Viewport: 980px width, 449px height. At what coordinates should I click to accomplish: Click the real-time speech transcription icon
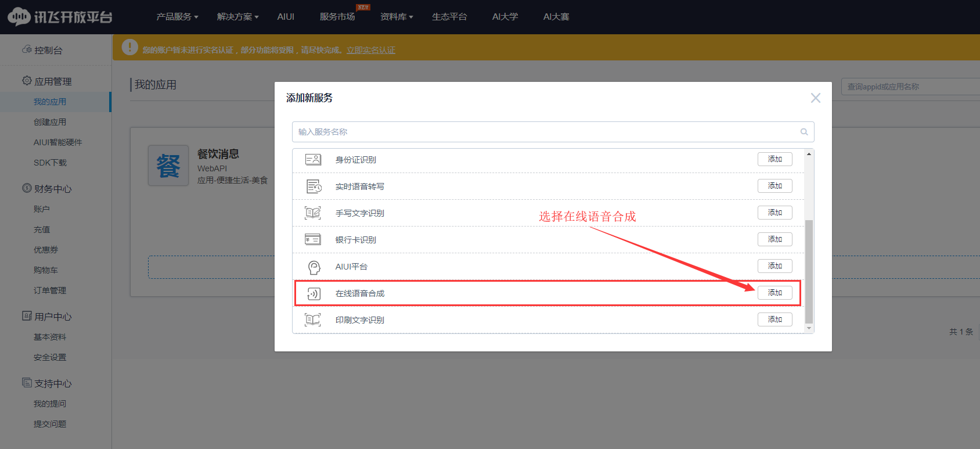point(314,186)
